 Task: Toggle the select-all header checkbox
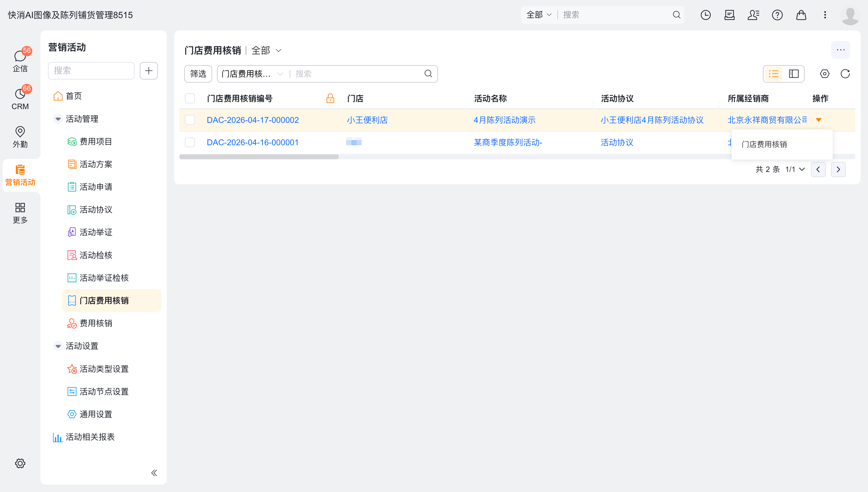point(190,98)
